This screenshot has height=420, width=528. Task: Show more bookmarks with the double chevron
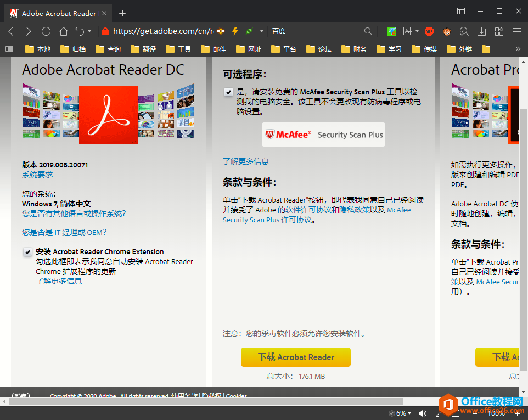[518, 49]
